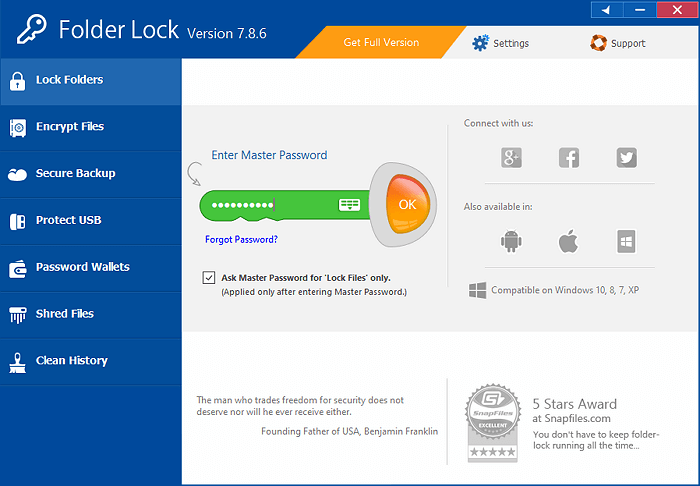Open the Settings menu
Viewport: 700px width, 486px height.
point(500,43)
